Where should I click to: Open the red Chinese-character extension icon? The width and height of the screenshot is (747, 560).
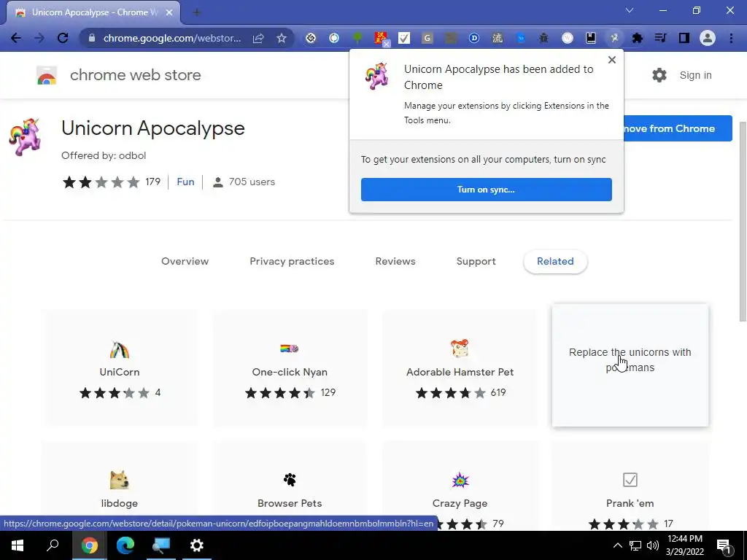pyautogui.click(x=381, y=38)
